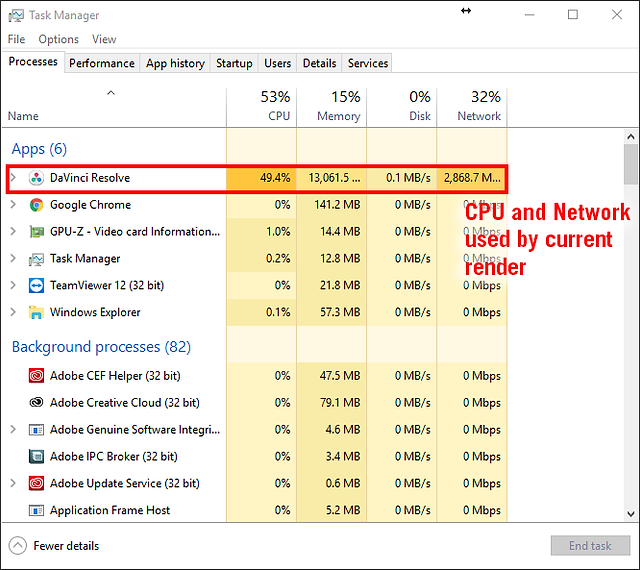Switch to the Startup tab
The height and width of the screenshot is (570, 640).
pos(234,63)
